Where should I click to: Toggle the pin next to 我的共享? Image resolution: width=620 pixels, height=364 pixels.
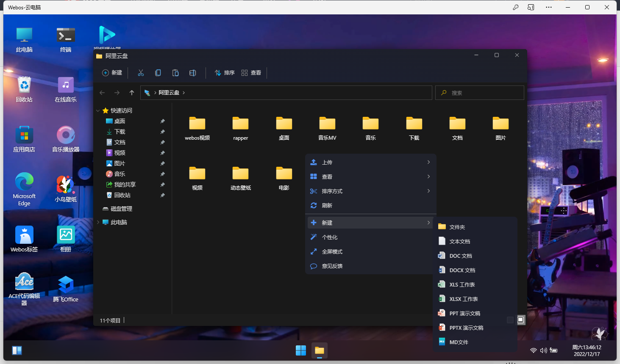(x=162, y=185)
